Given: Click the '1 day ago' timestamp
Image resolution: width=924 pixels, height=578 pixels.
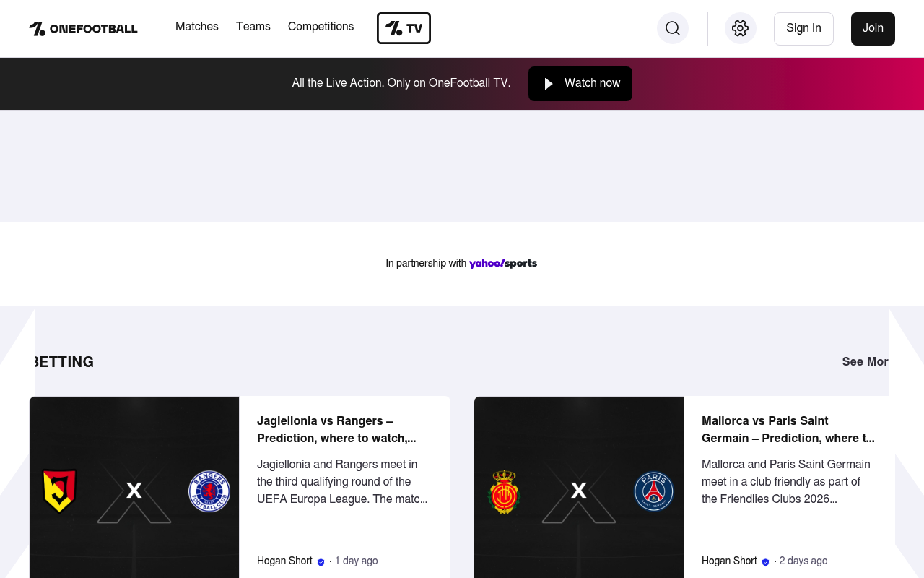Looking at the screenshot, I should [x=356, y=561].
